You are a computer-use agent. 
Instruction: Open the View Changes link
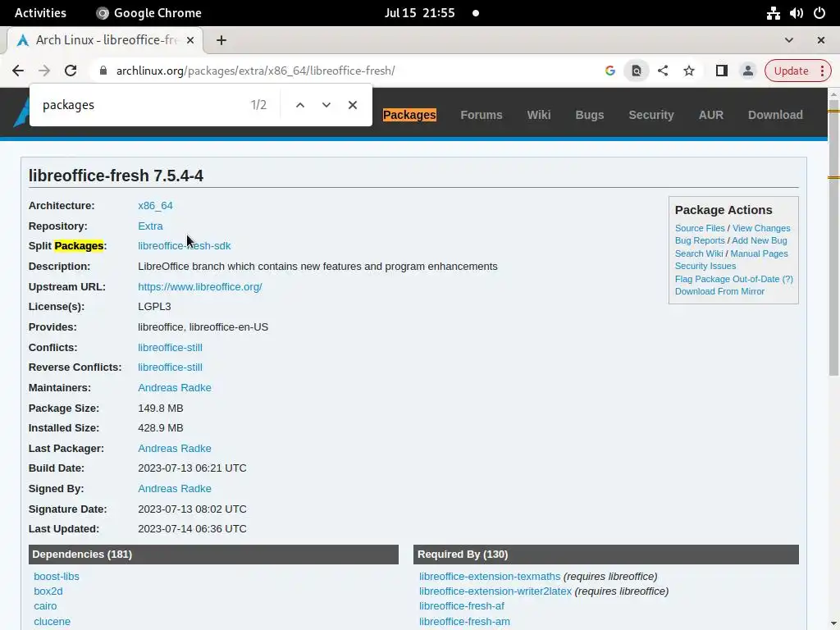[x=761, y=228]
